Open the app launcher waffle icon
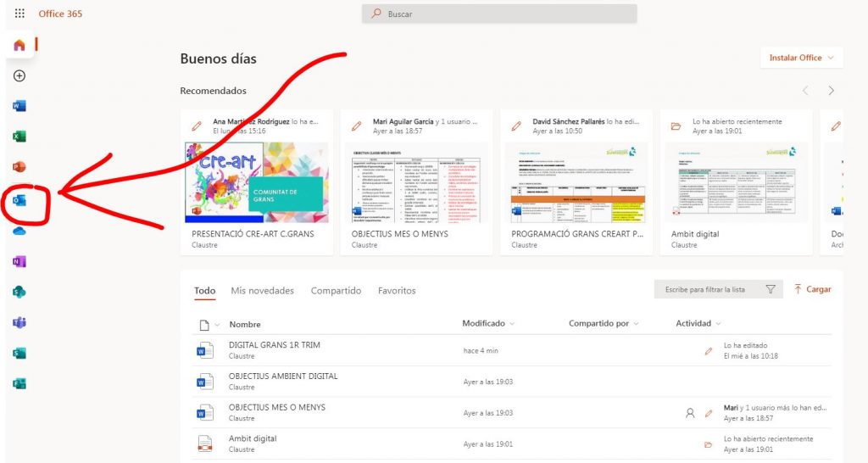This screenshot has height=463, width=868. pyautogui.click(x=19, y=14)
